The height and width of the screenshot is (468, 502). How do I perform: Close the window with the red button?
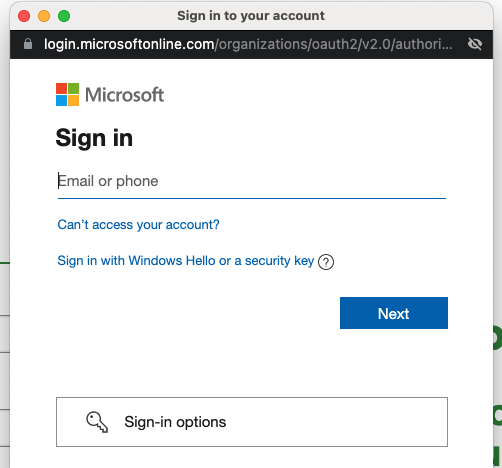point(24,16)
